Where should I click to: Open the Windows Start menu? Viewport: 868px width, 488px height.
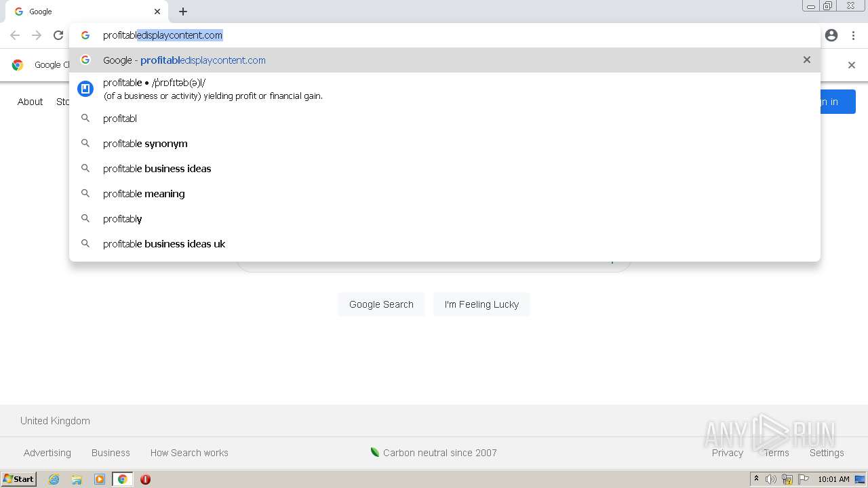19,479
